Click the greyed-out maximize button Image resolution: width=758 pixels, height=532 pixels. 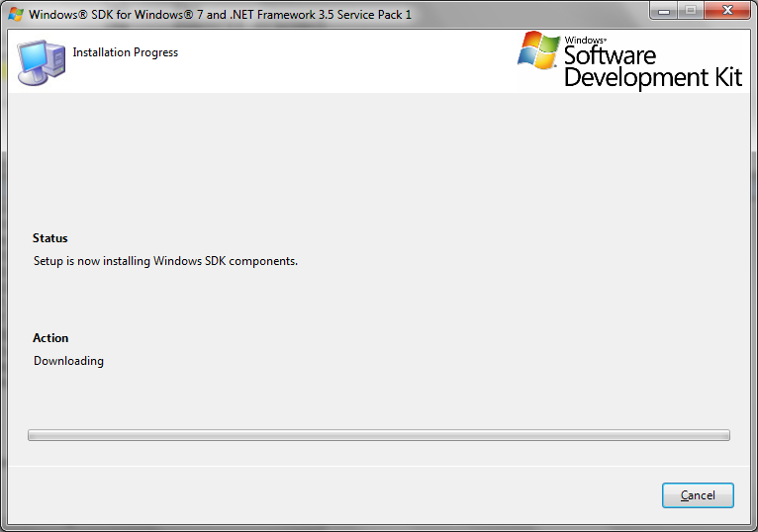pyautogui.click(x=690, y=11)
